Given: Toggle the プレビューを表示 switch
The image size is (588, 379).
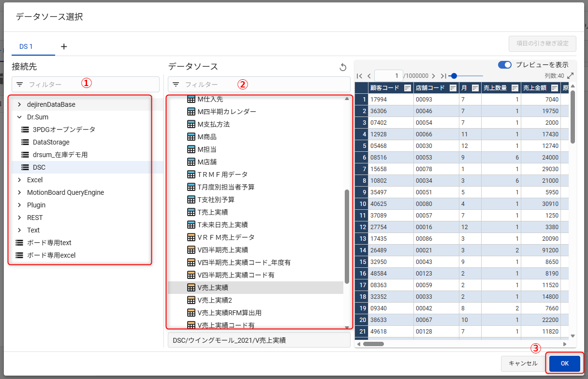Looking at the screenshot, I should pyautogui.click(x=505, y=65).
